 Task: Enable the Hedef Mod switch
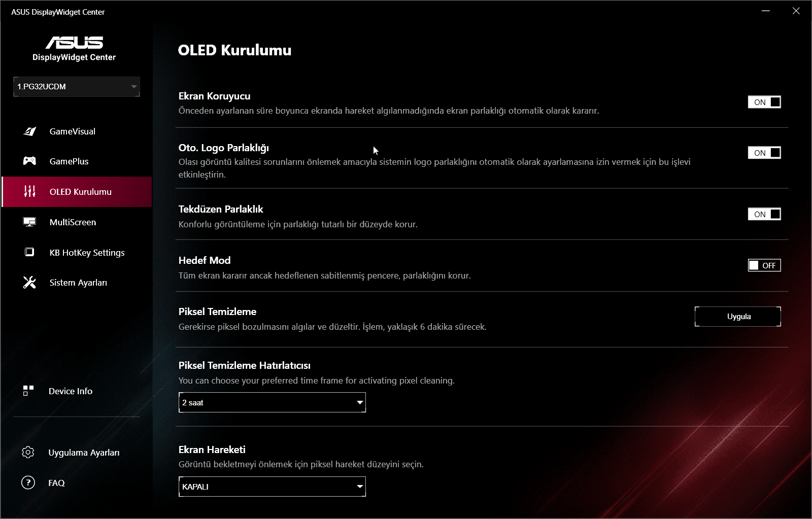(764, 265)
